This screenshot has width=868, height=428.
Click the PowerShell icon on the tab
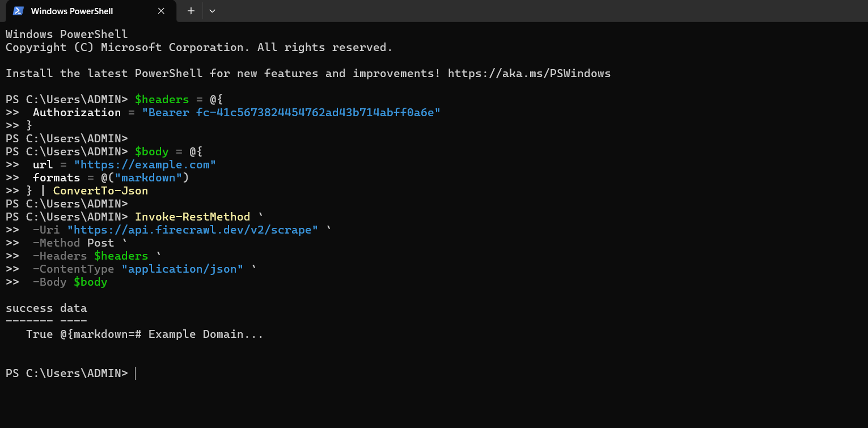[18, 11]
